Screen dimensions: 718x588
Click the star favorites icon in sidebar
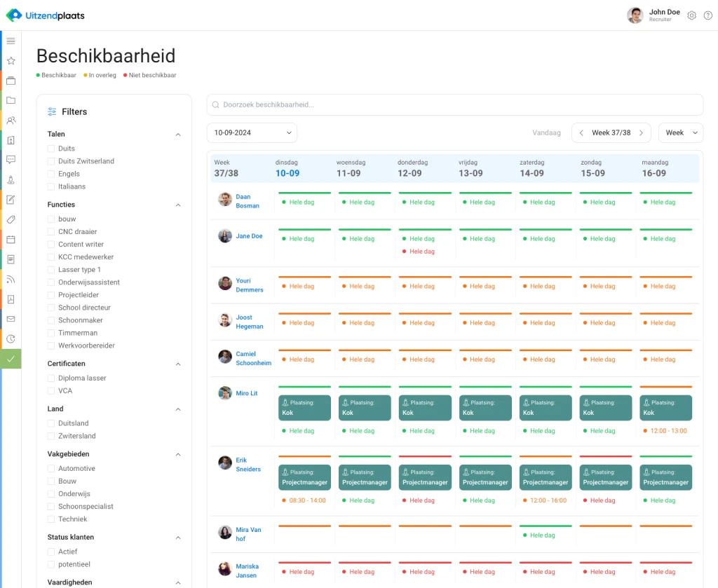tap(11, 61)
